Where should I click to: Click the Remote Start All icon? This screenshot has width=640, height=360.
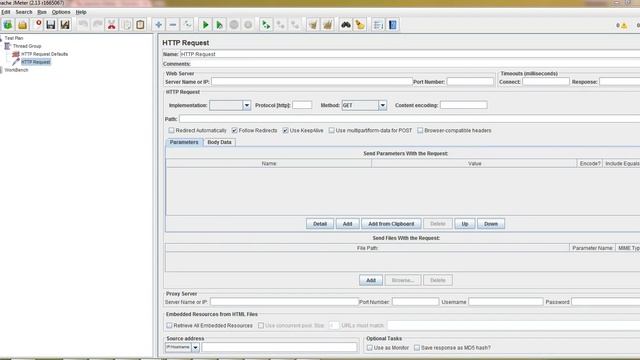(266, 25)
